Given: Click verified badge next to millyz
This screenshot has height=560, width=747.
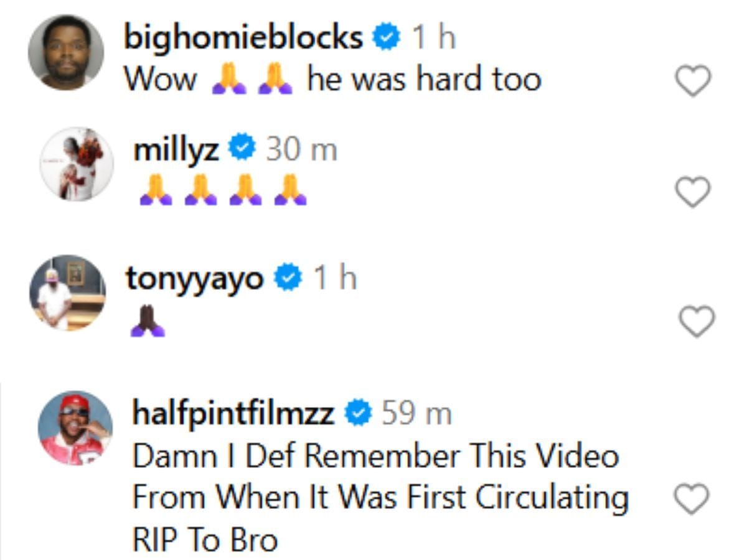Looking at the screenshot, I should 242,148.
